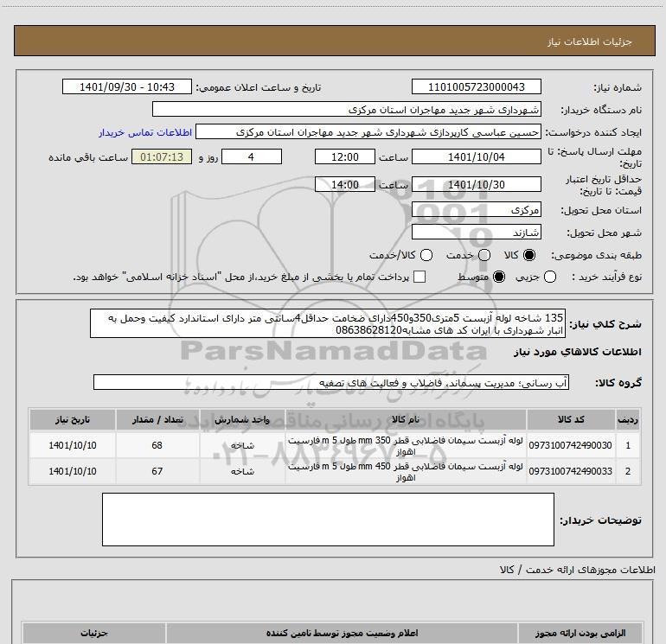Click quantity value 68
Screen dimensions: 666x644
[157, 445]
